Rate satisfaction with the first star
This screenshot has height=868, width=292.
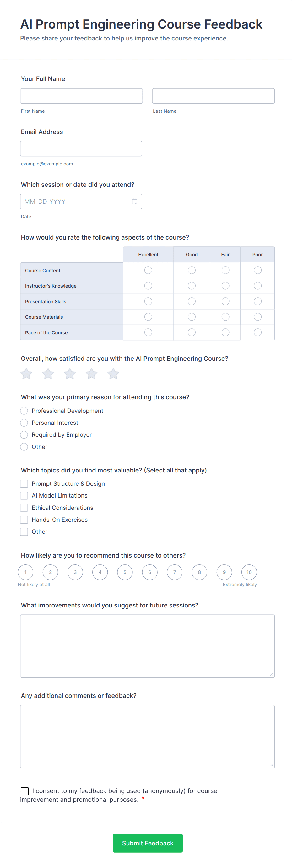(x=26, y=373)
